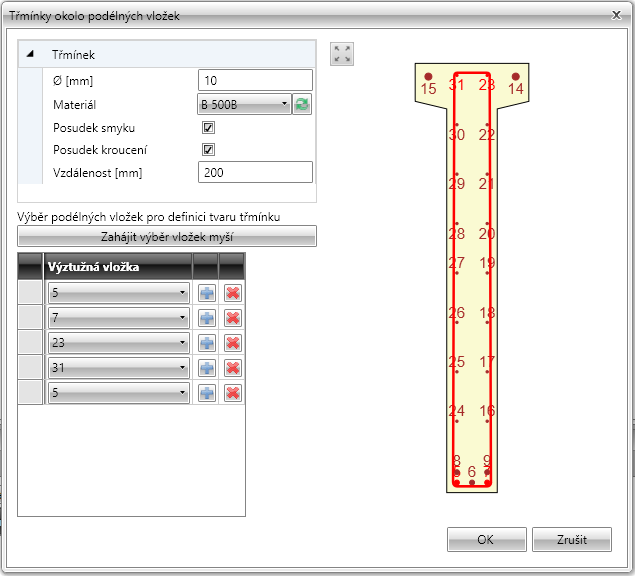Toggle the Posudek smyku checkbox
The width and height of the screenshot is (635, 576).
coord(209,128)
